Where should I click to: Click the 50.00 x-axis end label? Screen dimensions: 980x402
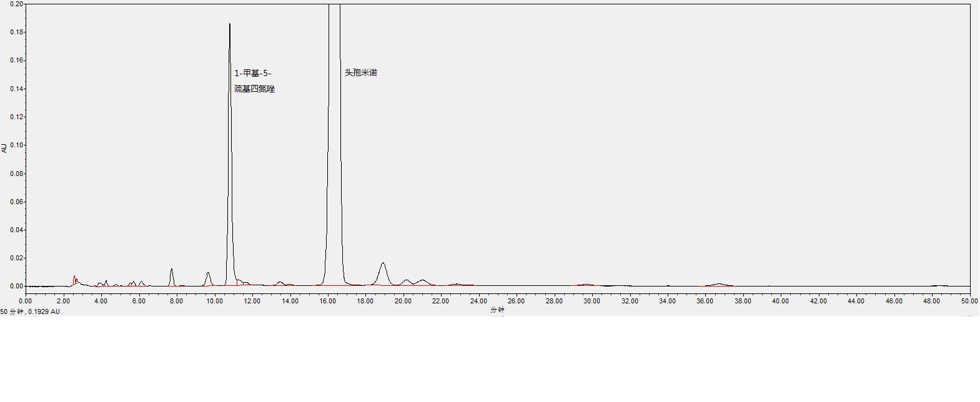click(969, 301)
